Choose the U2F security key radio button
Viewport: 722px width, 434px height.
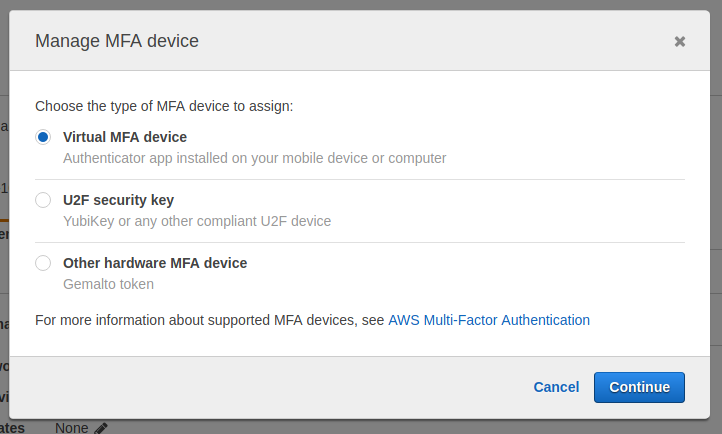(x=43, y=200)
